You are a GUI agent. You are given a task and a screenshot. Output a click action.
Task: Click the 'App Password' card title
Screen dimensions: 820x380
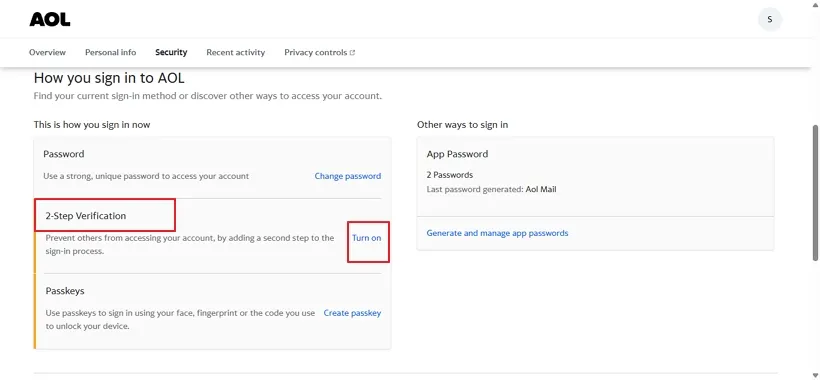[457, 154]
